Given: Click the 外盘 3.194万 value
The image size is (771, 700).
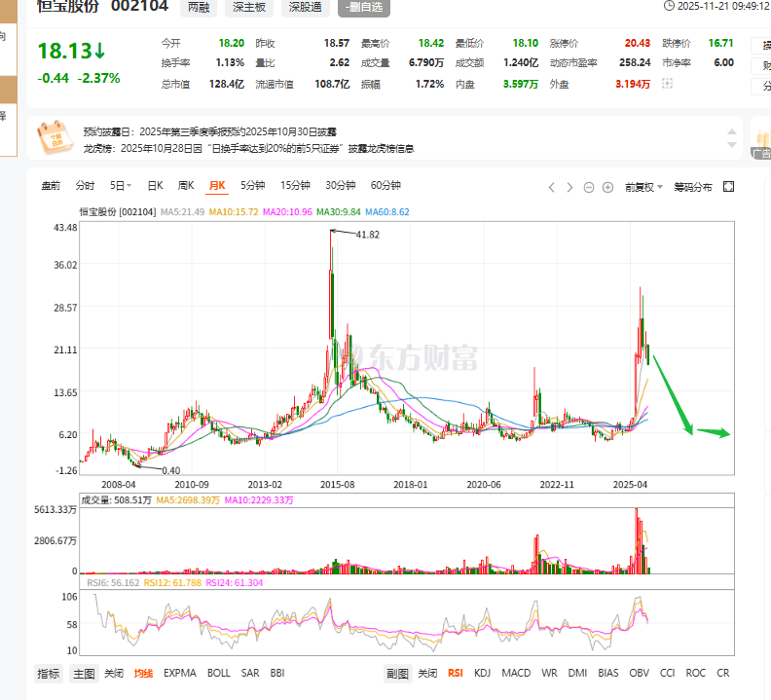Looking at the screenshot, I should 633,84.
